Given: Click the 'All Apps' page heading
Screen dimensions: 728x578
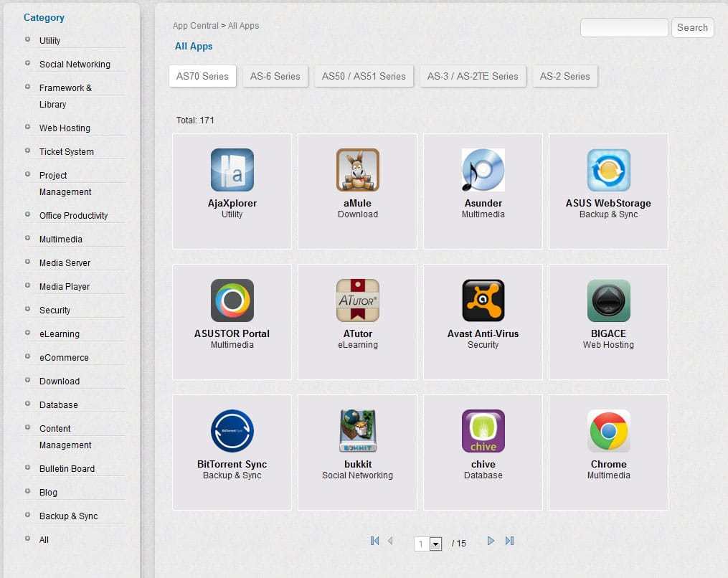Looking at the screenshot, I should [x=194, y=47].
